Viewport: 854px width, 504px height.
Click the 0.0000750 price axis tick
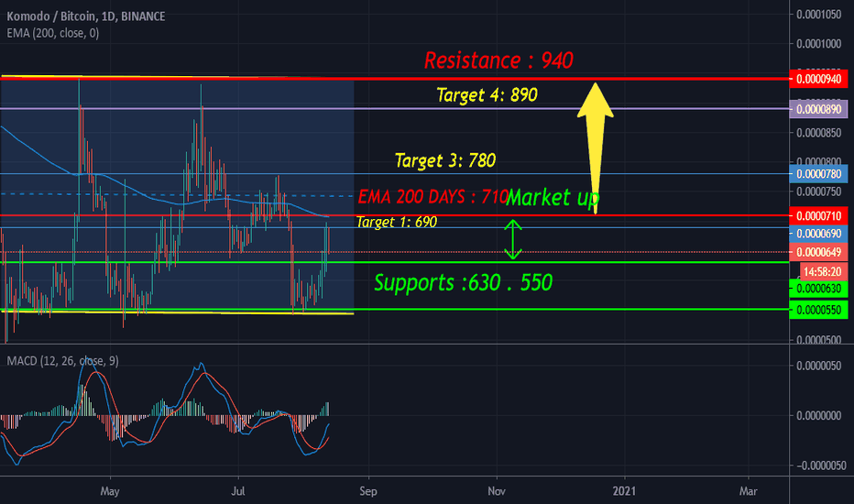pyautogui.click(x=819, y=192)
